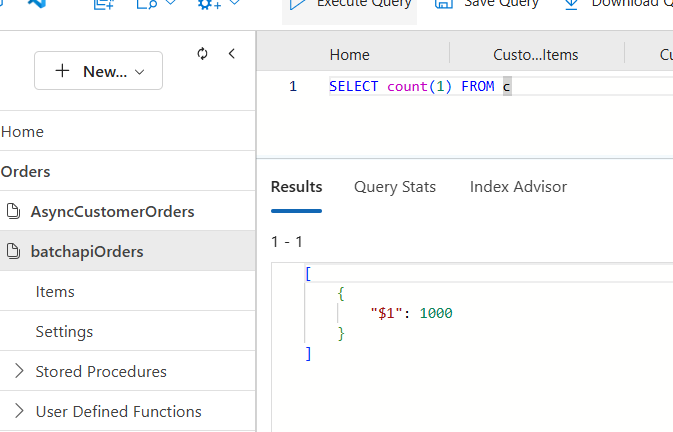Open the Home item in sidebar

(x=127, y=131)
